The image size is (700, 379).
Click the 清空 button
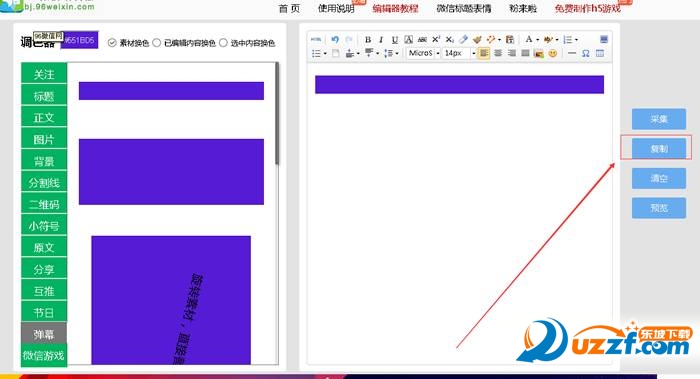tap(658, 178)
